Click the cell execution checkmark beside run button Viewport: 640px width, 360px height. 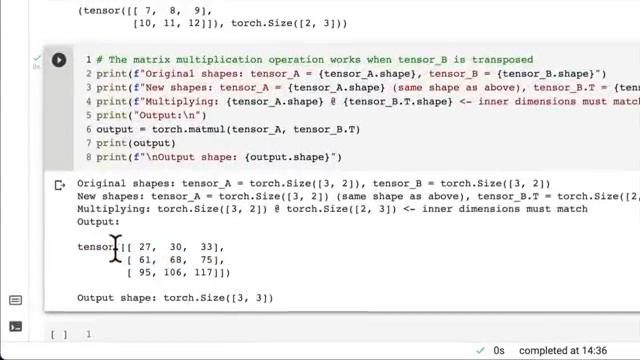[37, 58]
